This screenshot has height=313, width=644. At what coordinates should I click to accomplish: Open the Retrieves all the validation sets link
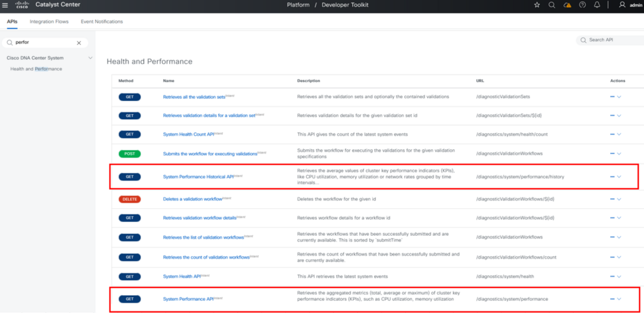coord(194,97)
